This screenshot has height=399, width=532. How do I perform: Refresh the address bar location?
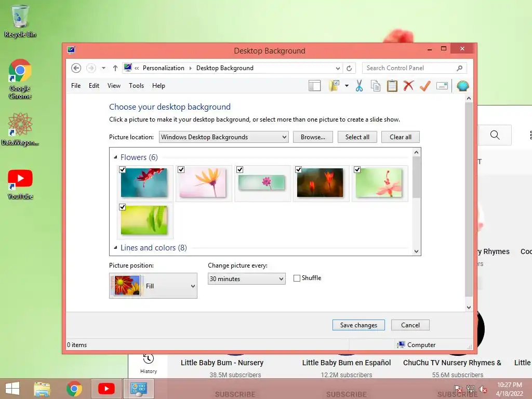349,68
